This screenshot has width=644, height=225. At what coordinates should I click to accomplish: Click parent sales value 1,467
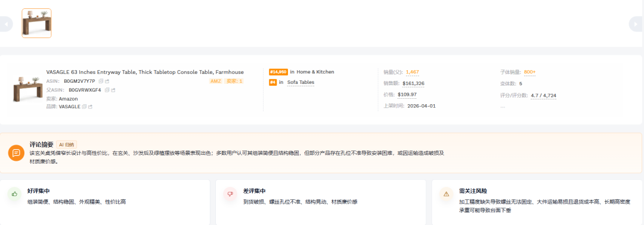413,72
